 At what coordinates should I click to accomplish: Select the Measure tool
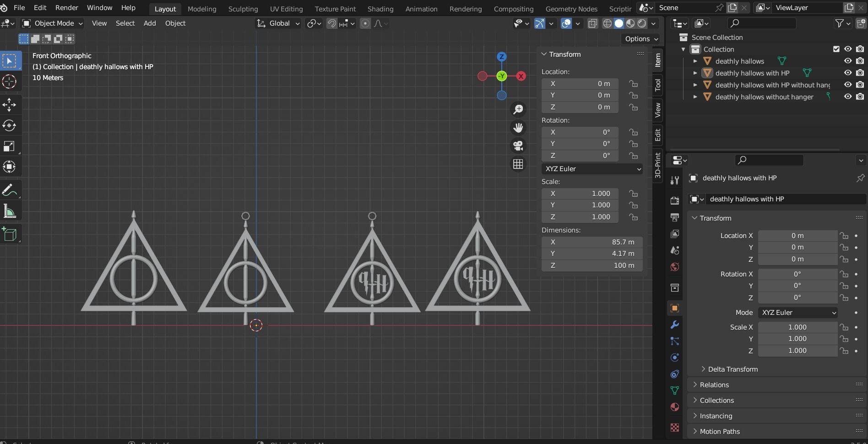click(9, 211)
